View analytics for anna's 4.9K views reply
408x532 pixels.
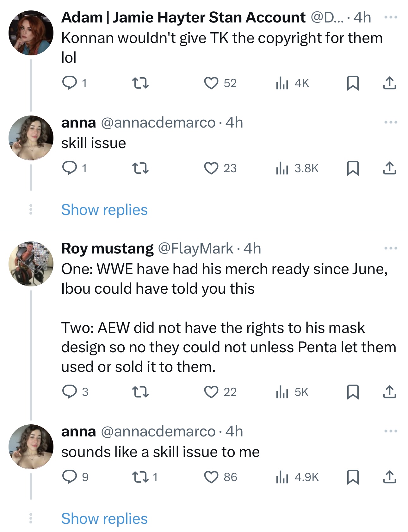pos(281,477)
